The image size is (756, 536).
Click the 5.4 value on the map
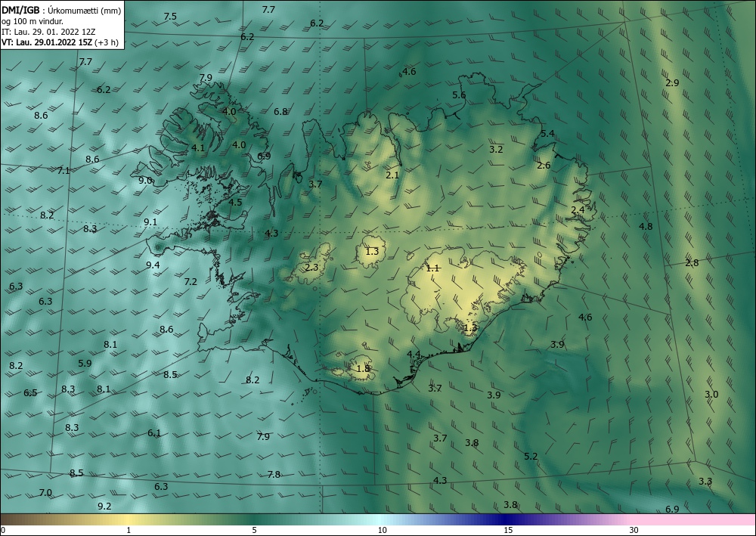(x=547, y=134)
